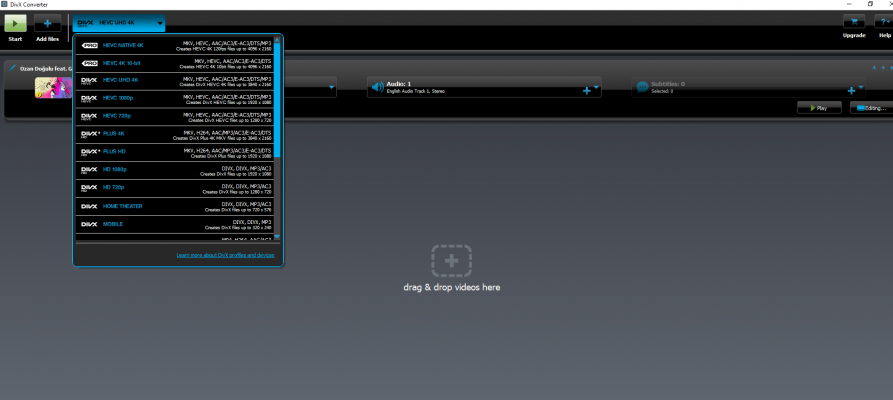Viewport: 893px width, 400px height.
Task: Click the blue scrollbar thumb in the profile list
Action: (277, 100)
